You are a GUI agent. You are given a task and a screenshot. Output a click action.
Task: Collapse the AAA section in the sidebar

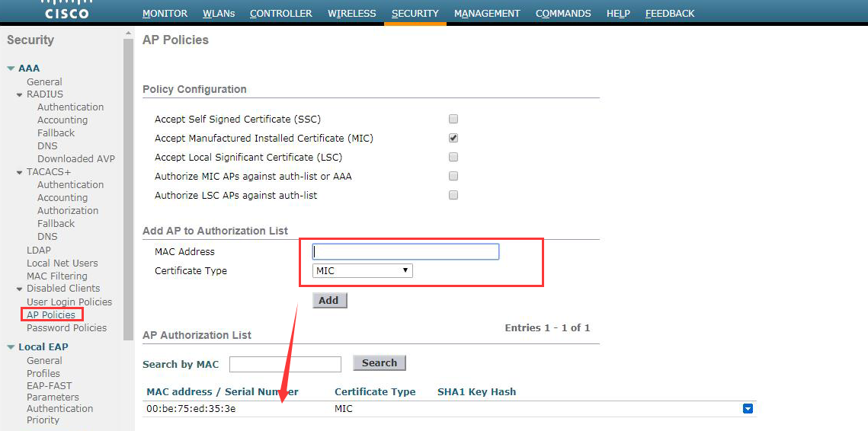11,69
